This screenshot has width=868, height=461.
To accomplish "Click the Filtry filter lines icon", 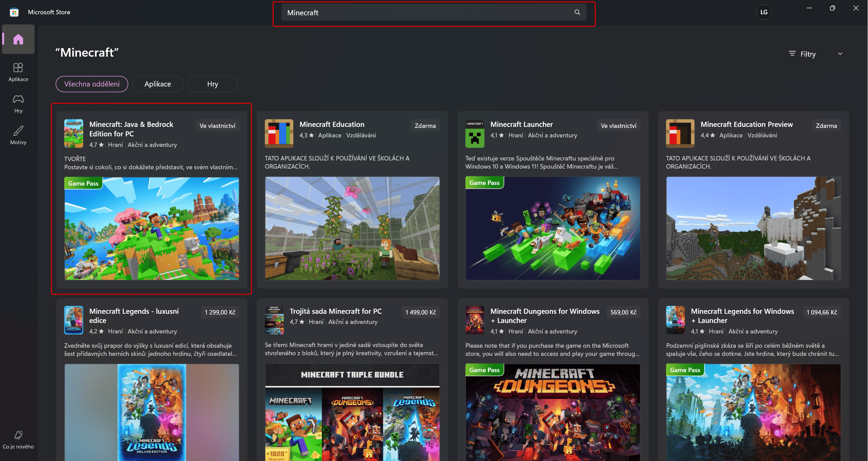I will [x=792, y=54].
